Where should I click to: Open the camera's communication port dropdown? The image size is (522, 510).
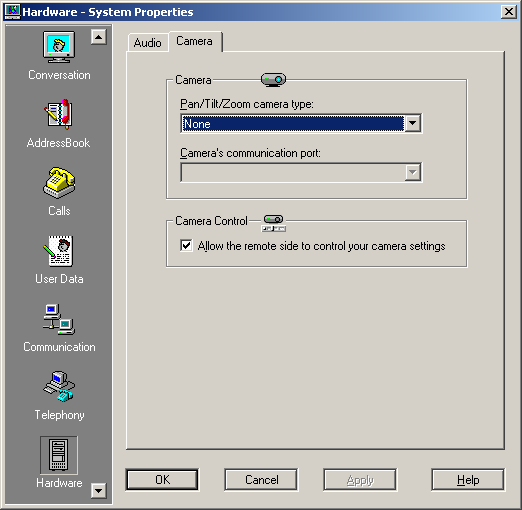pos(413,172)
